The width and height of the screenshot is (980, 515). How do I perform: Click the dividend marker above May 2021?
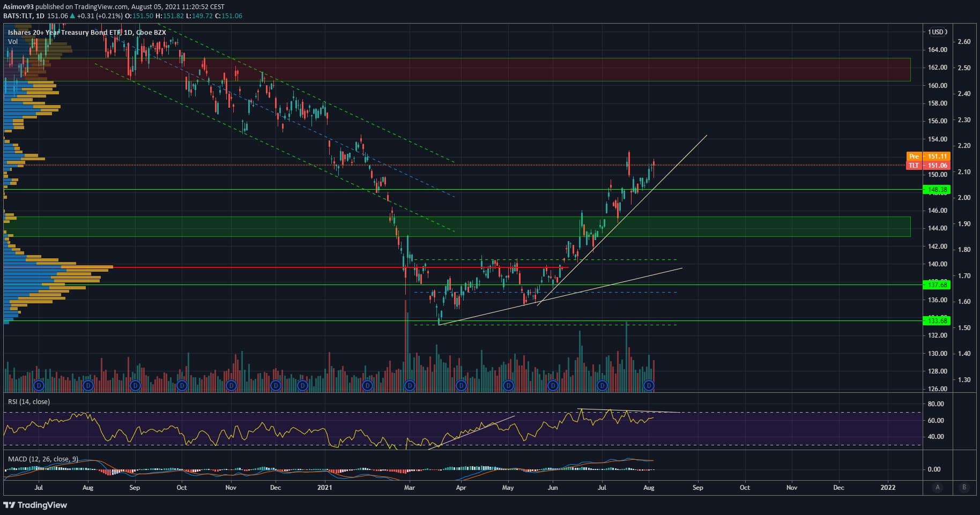pos(508,385)
